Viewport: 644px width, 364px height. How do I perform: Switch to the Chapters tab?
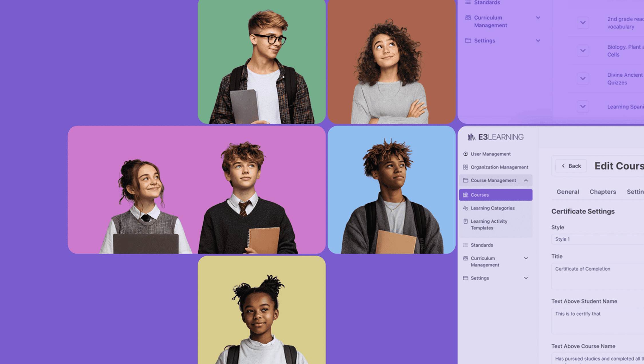coord(602,192)
